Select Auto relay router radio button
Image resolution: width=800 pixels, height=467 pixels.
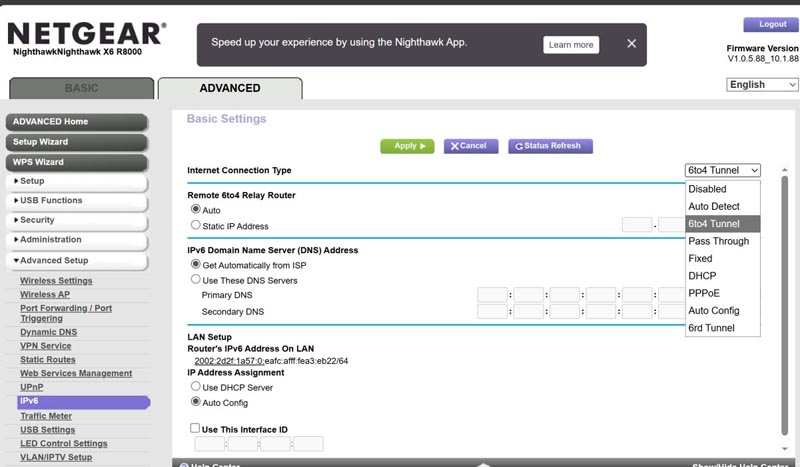click(x=195, y=209)
